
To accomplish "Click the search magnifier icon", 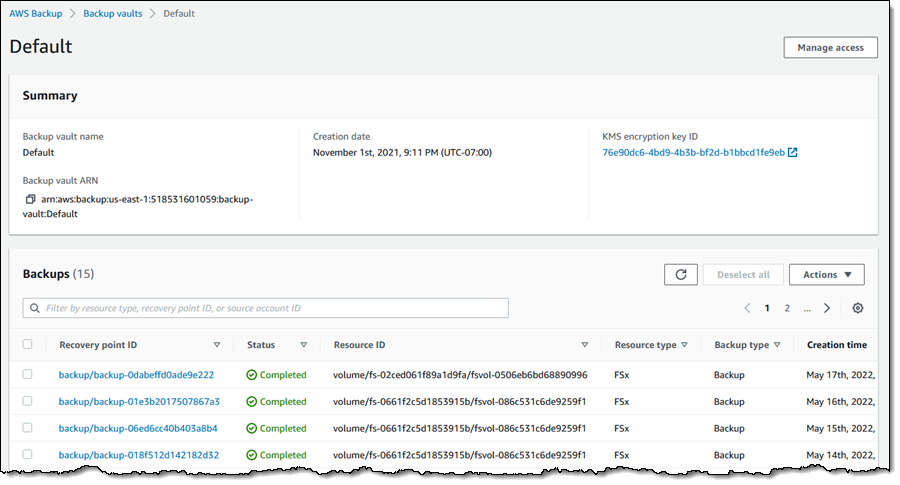I will (35, 308).
